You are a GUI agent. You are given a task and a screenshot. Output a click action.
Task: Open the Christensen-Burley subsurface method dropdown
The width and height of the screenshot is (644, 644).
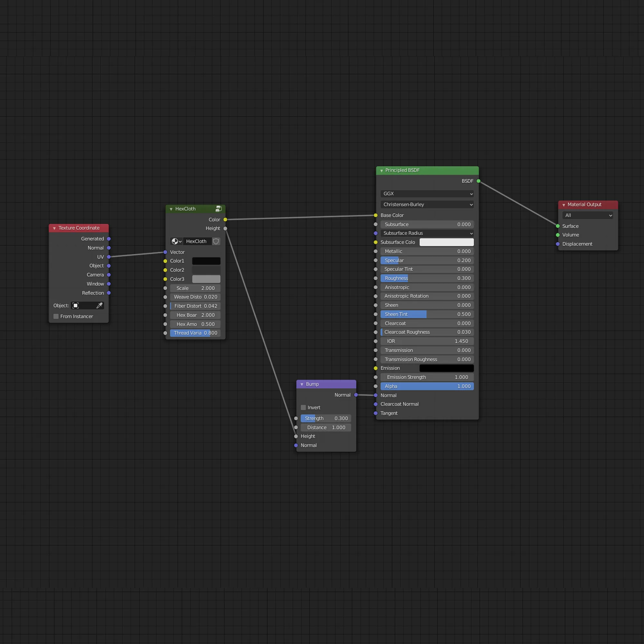coord(427,204)
